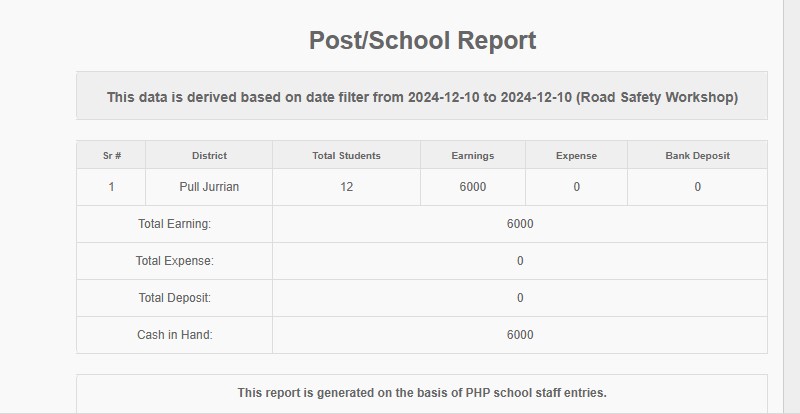
Task: Select the Sr # column header
Action: click(112, 156)
